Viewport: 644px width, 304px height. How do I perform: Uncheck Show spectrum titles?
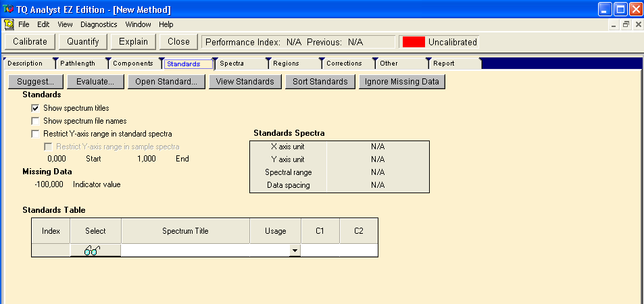point(35,109)
